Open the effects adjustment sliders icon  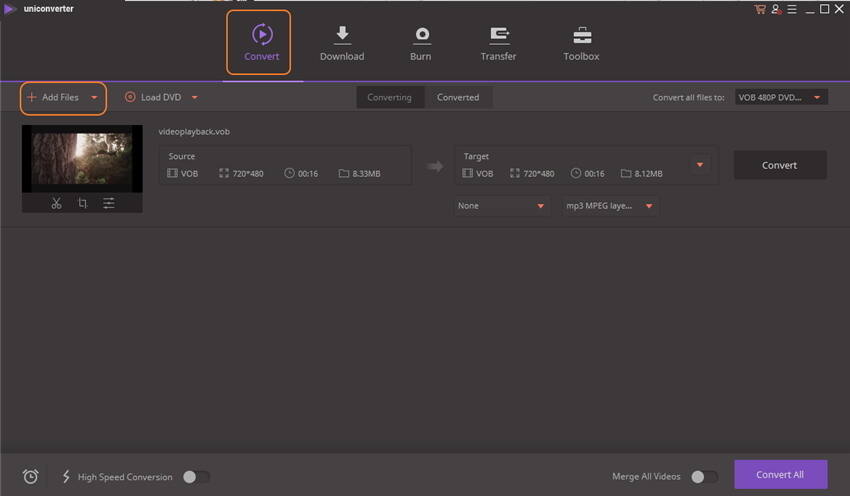[109, 203]
